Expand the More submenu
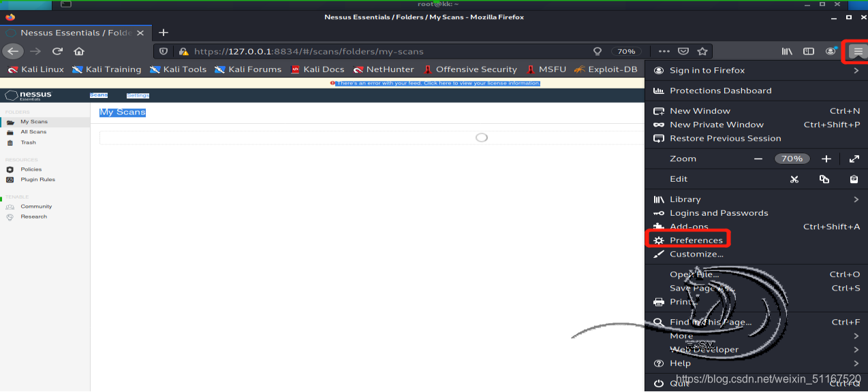Viewport: 868px width, 392px height. 756,336
